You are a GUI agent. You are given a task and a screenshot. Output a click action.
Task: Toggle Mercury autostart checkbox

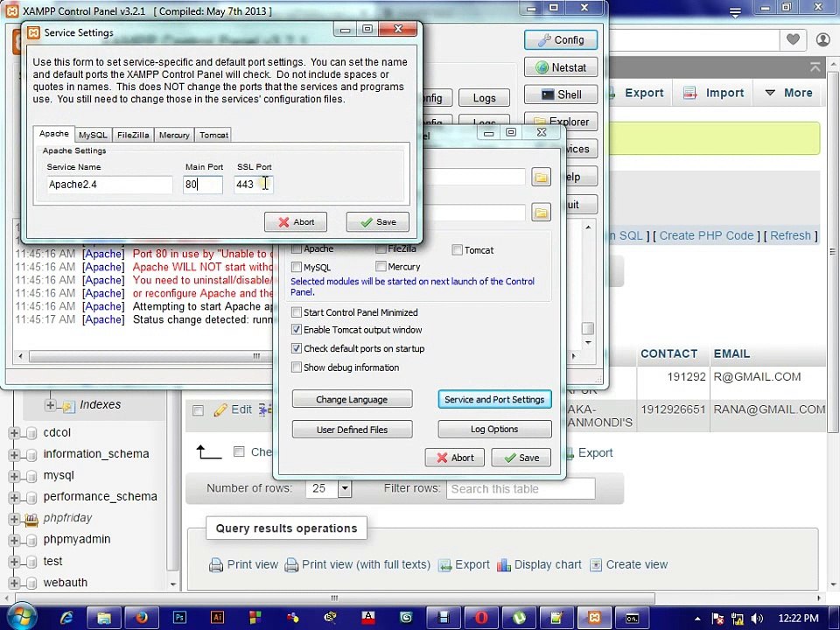(x=381, y=266)
